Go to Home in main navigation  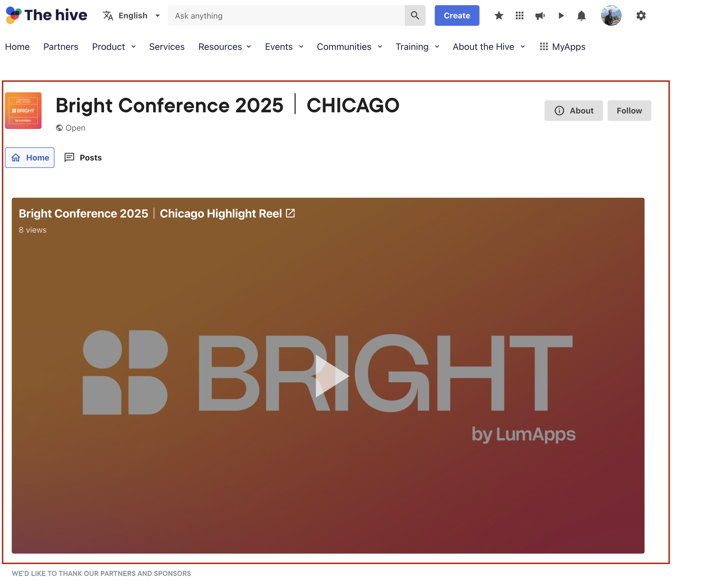click(17, 47)
